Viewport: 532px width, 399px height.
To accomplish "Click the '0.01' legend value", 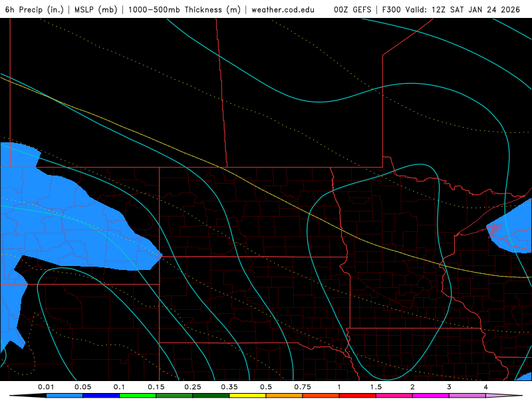I will click(x=46, y=387).
